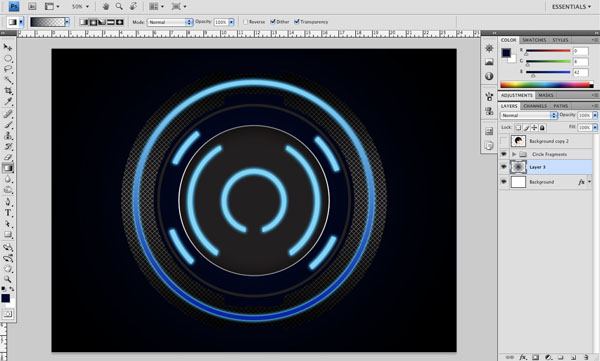This screenshot has height=361, width=600.
Task: Hide Layer 3 visibility eye
Action: tap(504, 167)
